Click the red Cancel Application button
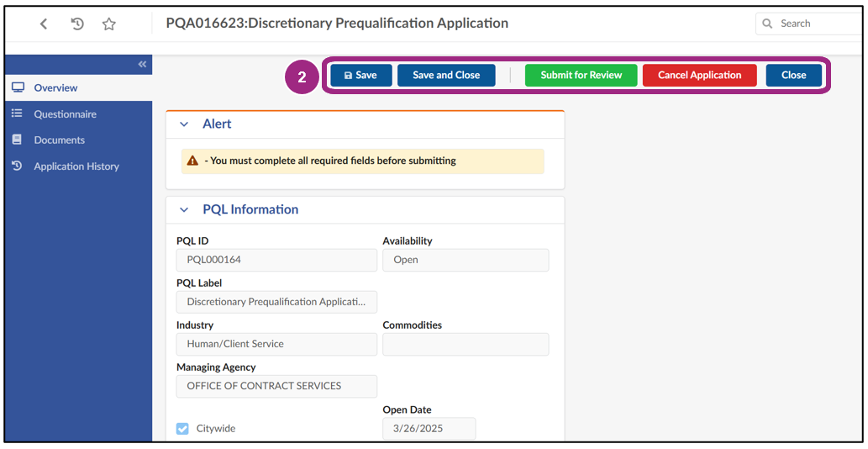The width and height of the screenshot is (868, 449). pos(699,76)
